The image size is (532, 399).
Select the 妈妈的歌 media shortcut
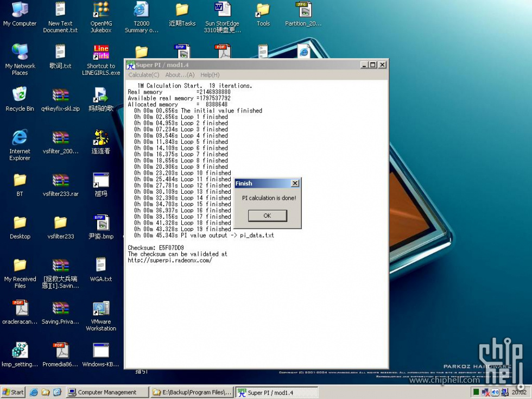pyautogui.click(x=101, y=99)
